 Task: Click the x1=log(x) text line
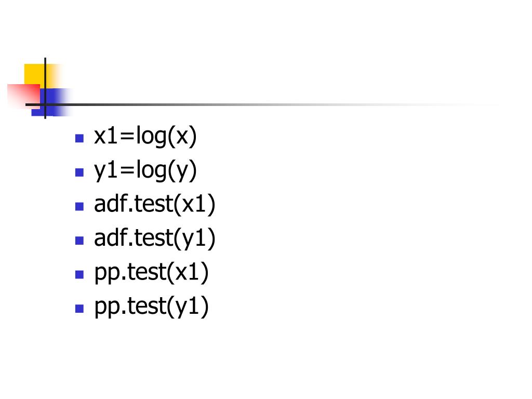(145, 137)
